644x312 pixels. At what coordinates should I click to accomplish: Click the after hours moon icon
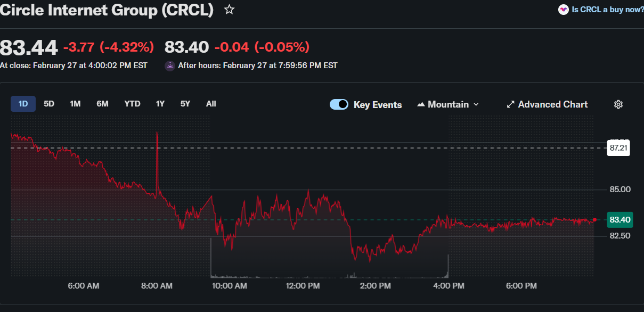click(x=170, y=65)
